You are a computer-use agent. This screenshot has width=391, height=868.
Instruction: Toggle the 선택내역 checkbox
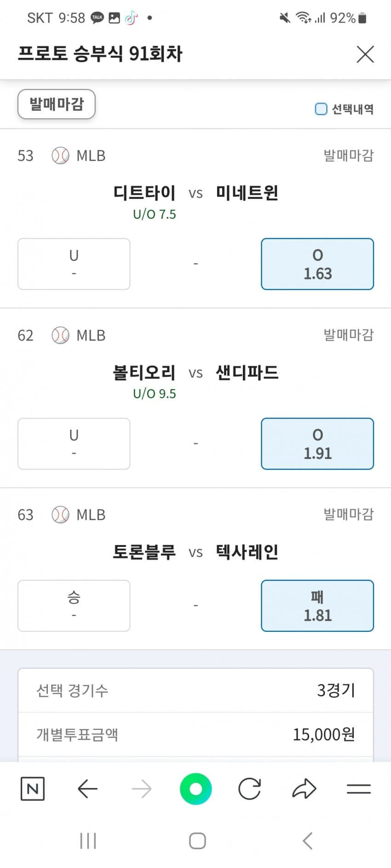321,109
